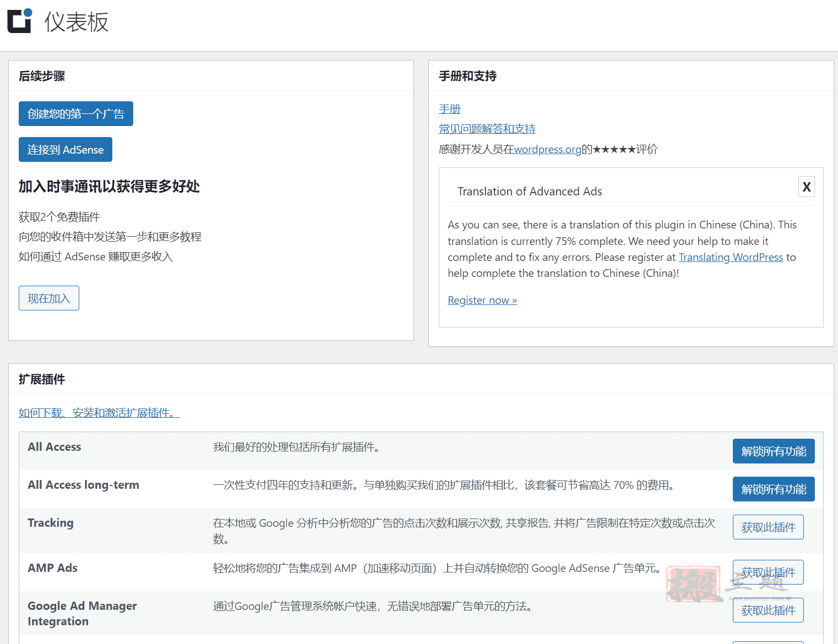The height and width of the screenshot is (644, 838).
Task: Click the 加入时事通讯以获得更多好处 heading
Action: tap(109, 187)
